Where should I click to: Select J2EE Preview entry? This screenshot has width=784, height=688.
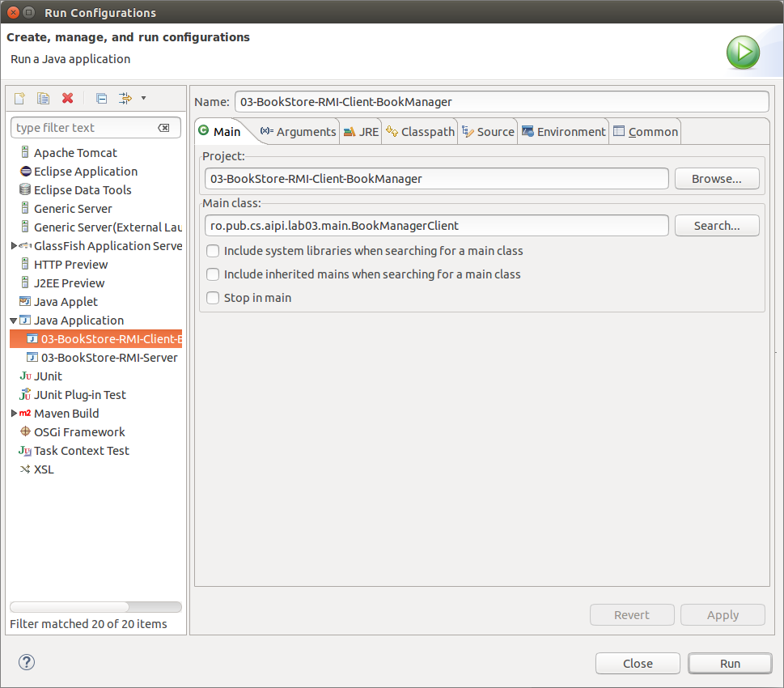tap(63, 282)
